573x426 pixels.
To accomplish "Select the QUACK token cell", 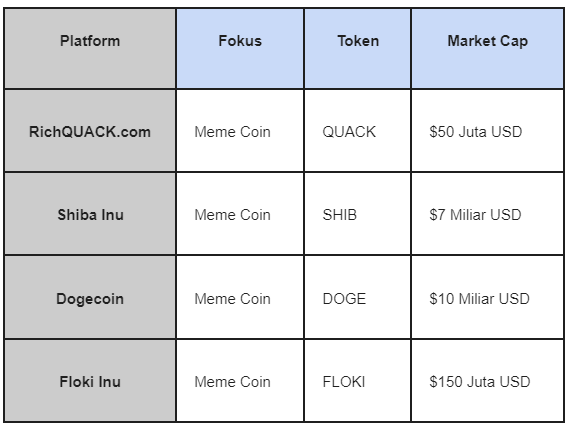I will [x=358, y=131].
